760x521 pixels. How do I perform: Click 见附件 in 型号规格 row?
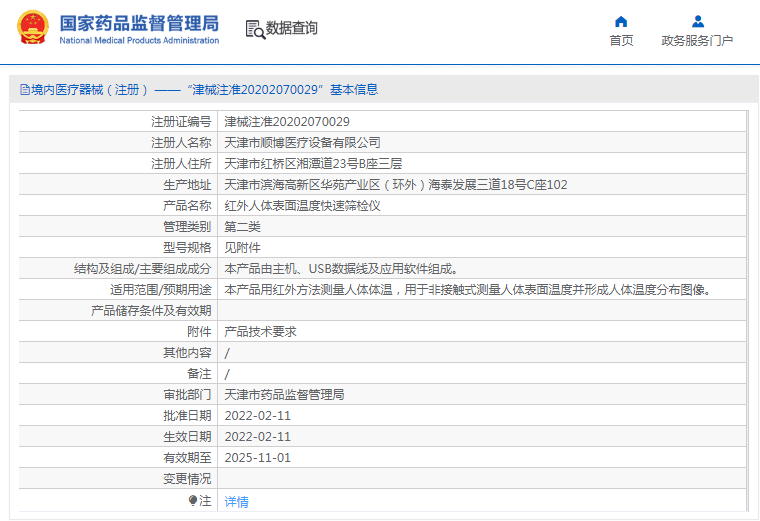coord(242,248)
